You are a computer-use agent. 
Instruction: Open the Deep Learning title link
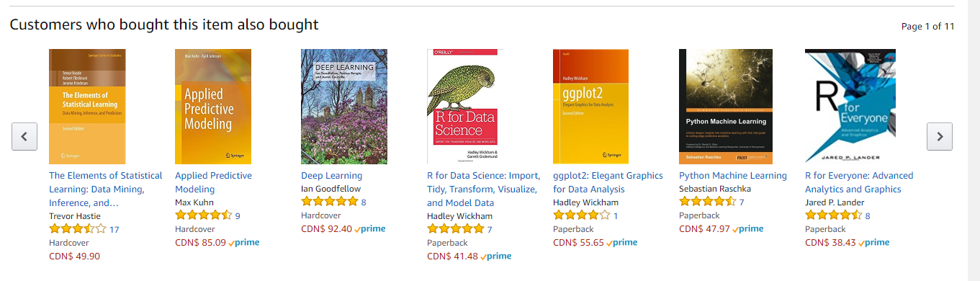pyautogui.click(x=331, y=176)
